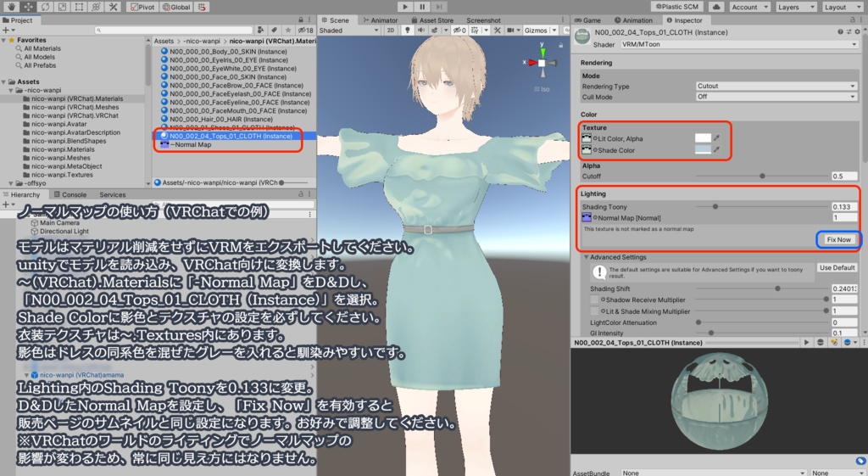This screenshot has height=476, width=868.
Task: Click the Shade Color swatch
Action: 703,149
